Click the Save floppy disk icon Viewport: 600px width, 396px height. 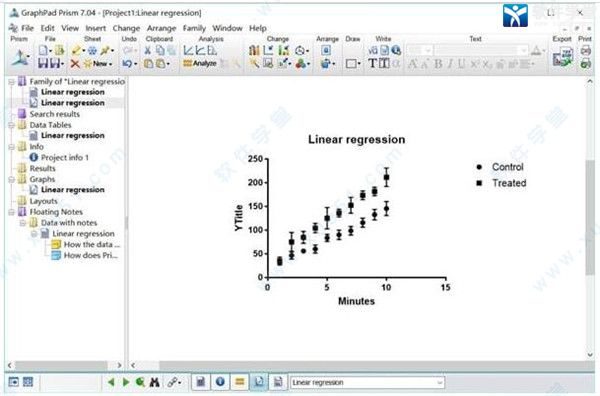[x=43, y=64]
